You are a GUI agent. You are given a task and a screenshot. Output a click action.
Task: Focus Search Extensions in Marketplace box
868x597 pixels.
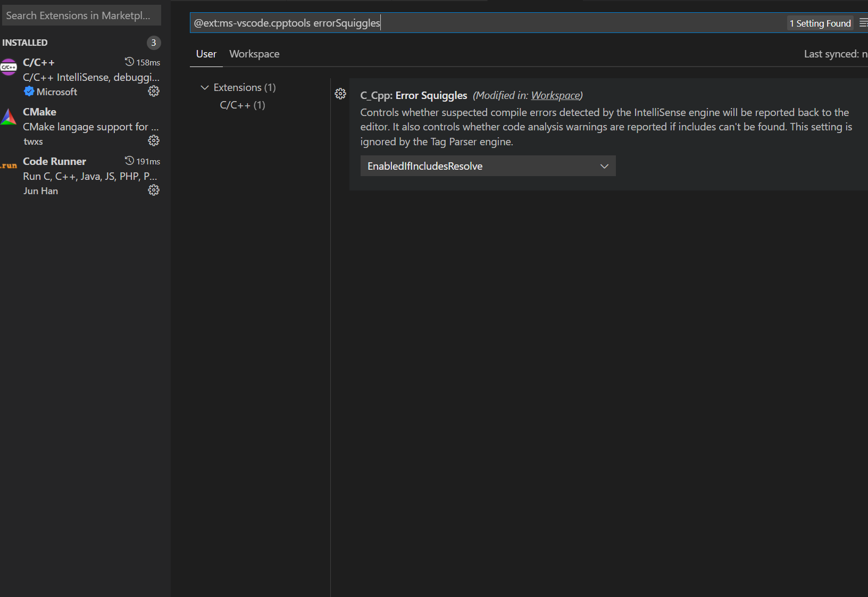pos(81,15)
